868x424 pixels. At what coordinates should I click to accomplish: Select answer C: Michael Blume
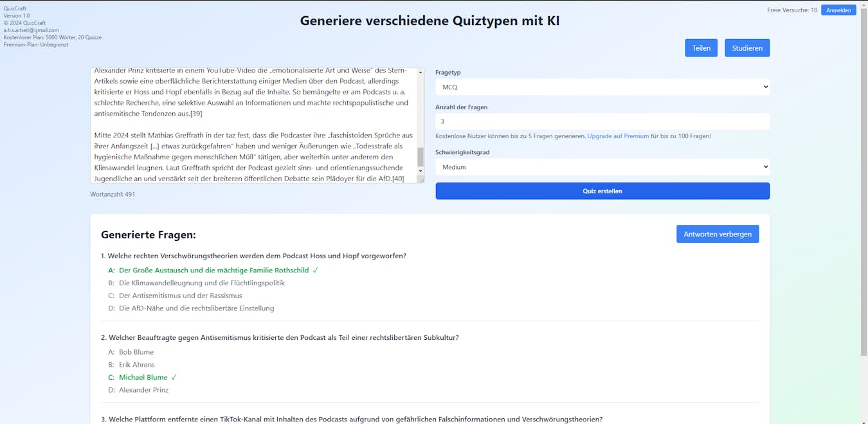tap(142, 377)
